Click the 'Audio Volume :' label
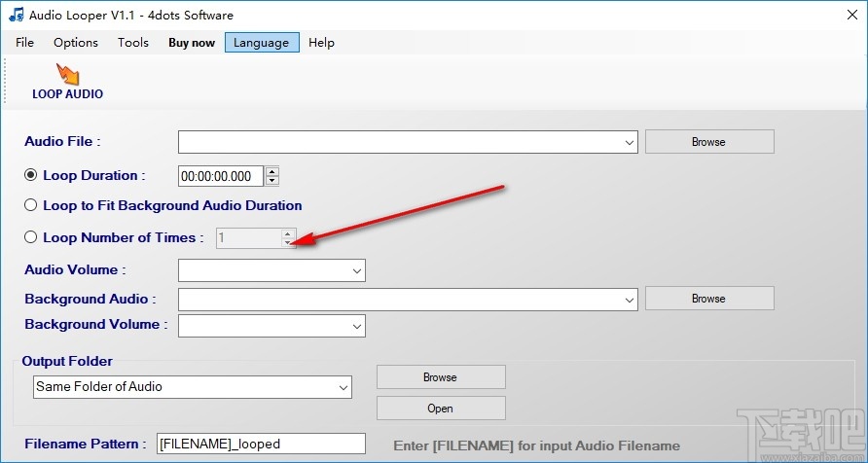Viewport: 868px width, 463px height. (x=75, y=270)
